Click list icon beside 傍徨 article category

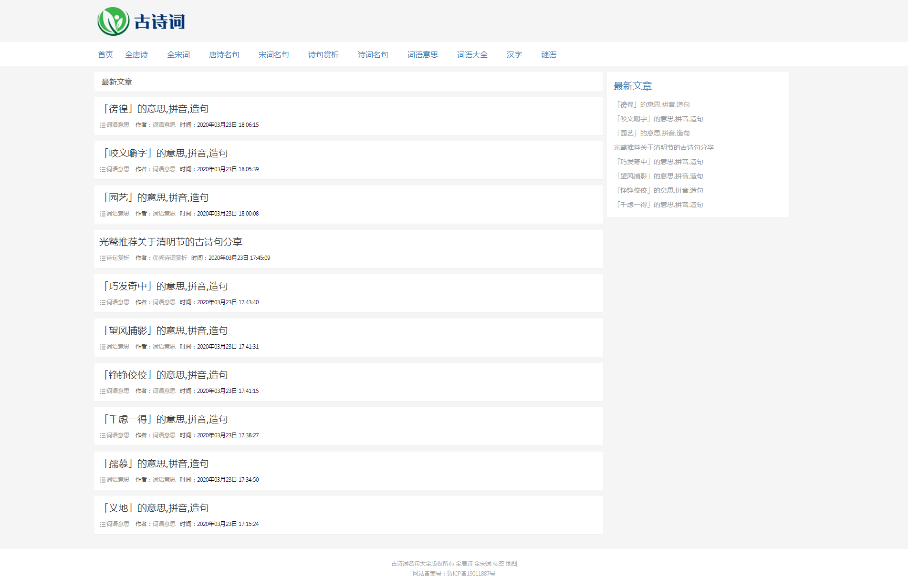click(x=103, y=125)
